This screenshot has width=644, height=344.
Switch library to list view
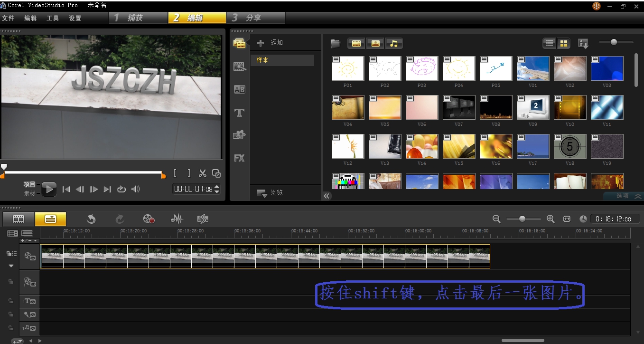tap(550, 43)
